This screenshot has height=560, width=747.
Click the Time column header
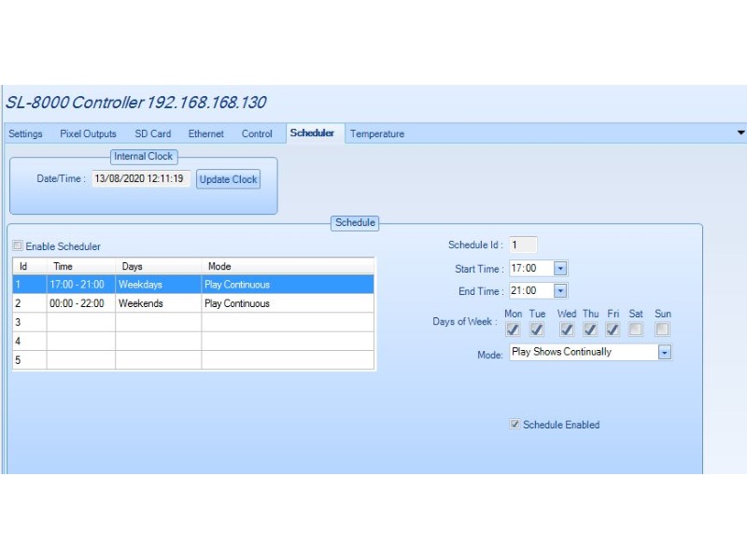click(x=81, y=266)
